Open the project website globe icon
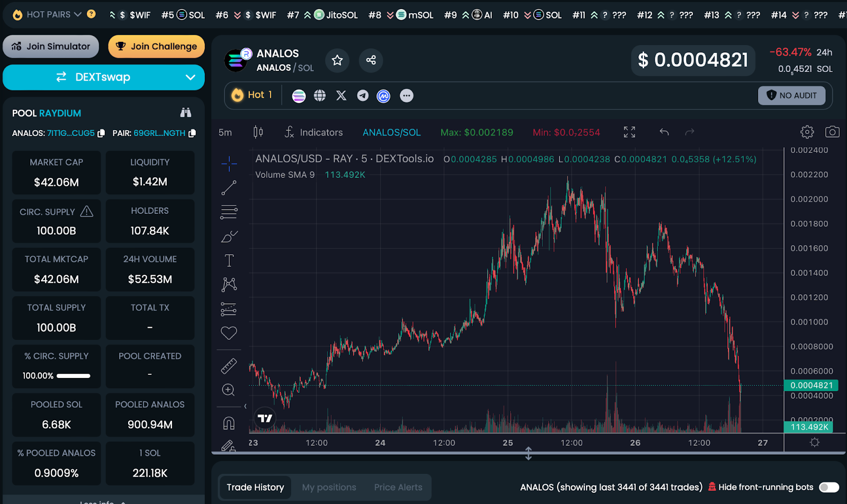 [320, 96]
